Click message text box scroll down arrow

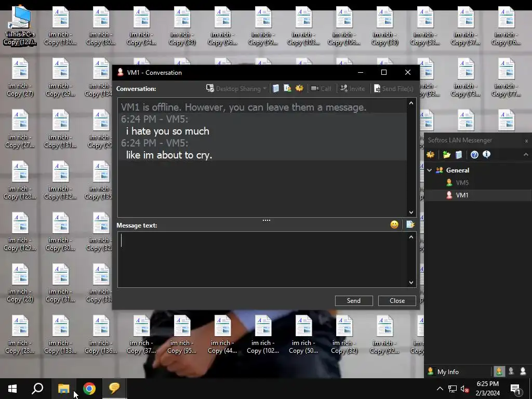point(411,282)
